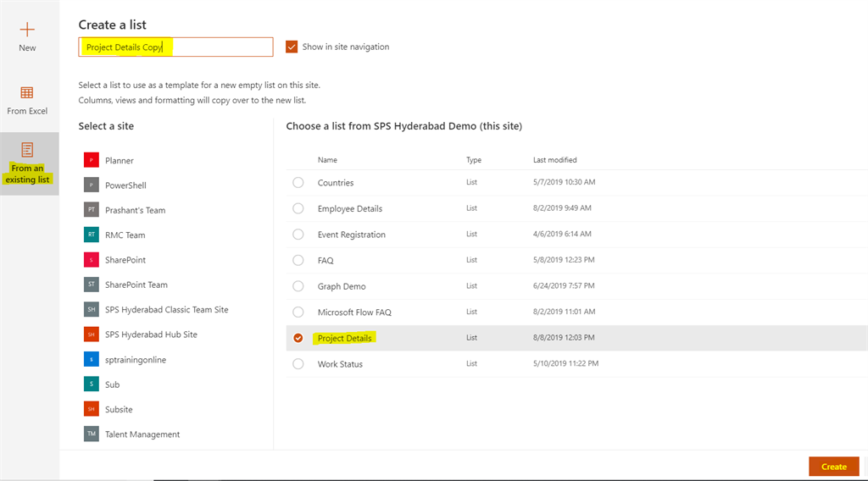
Task: Click the 6/24/2019 7:57 PM date
Action: (x=564, y=286)
